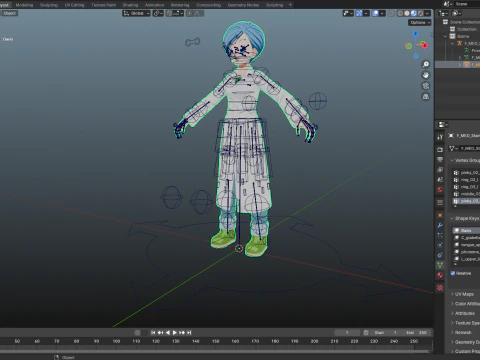Open the Global transform orientation dropdown
Image resolution: width=480 pixels, height=360 pixels.
tap(136, 13)
